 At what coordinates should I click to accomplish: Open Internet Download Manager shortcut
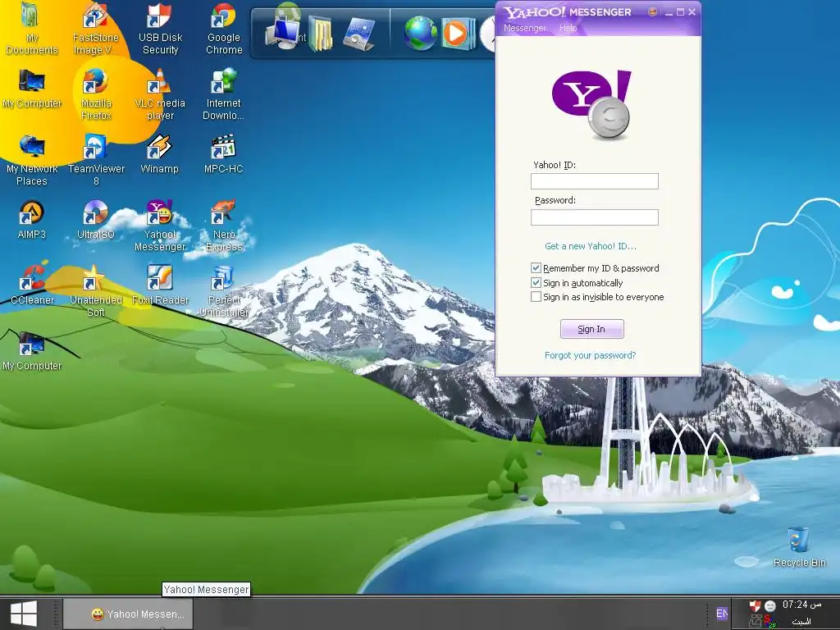(224, 94)
